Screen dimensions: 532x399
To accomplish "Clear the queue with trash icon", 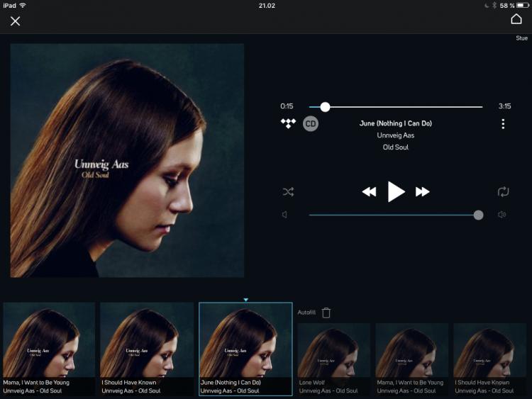I will coord(326,313).
